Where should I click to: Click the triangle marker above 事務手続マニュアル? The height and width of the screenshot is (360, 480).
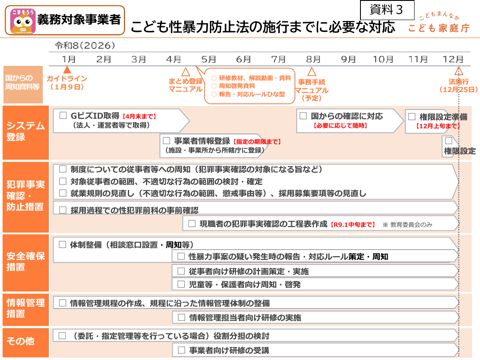pyautogui.click(x=311, y=72)
